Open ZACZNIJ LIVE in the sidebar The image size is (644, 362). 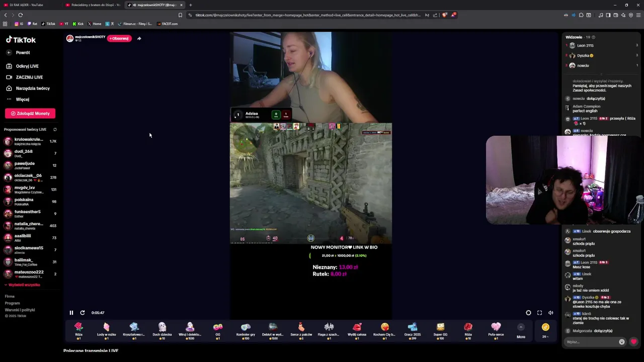29,77
